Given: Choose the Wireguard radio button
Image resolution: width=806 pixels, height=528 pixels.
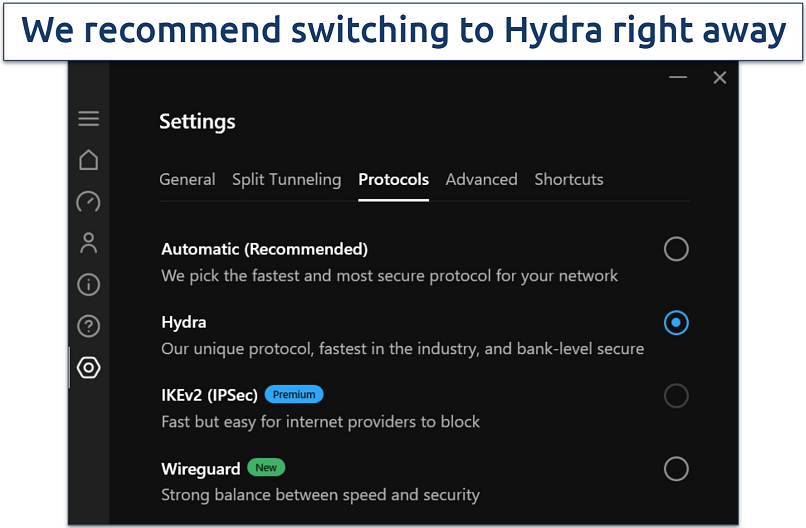Looking at the screenshot, I should (676, 468).
